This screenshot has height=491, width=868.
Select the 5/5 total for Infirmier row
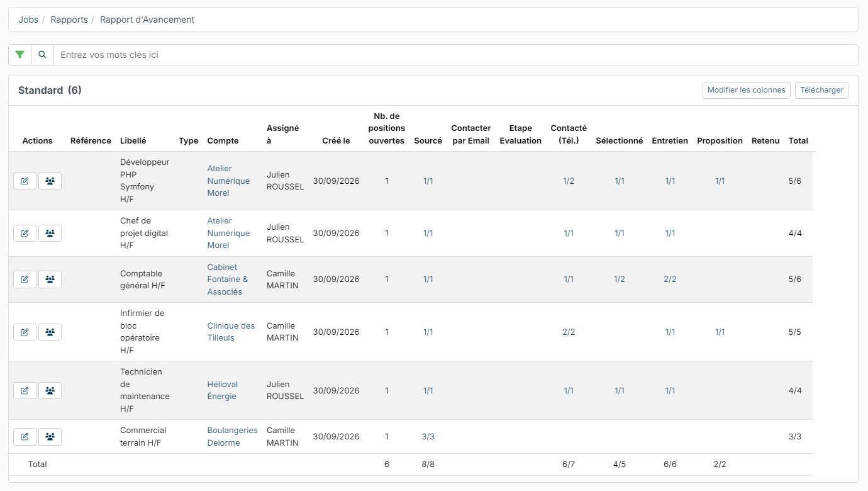click(x=795, y=332)
